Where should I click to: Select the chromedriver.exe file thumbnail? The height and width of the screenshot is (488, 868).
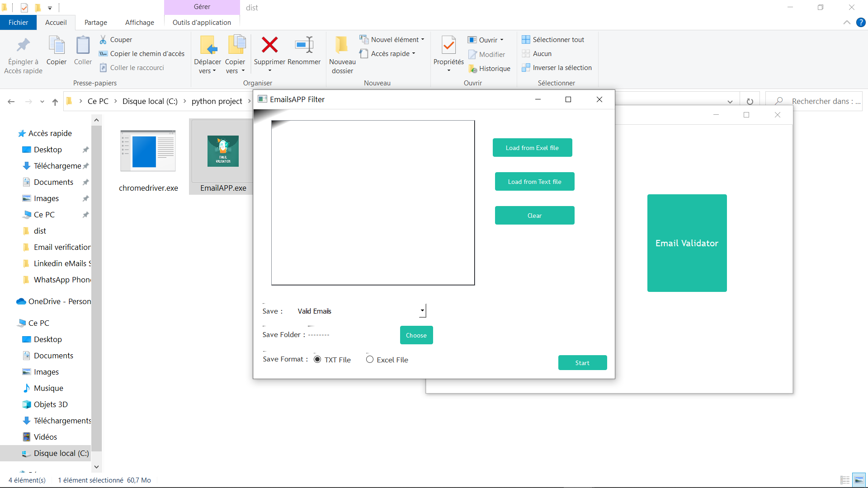click(x=148, y=151)
